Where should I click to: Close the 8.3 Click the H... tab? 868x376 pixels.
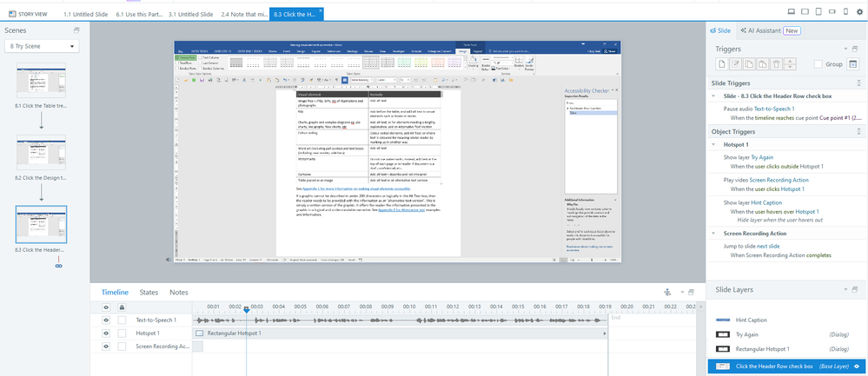(x=321, y=11)
